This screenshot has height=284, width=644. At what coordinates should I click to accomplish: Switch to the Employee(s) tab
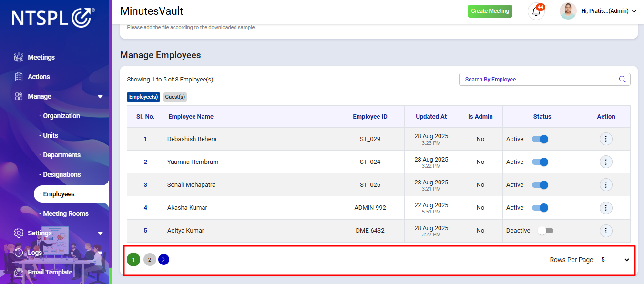[x=143, y=97]
